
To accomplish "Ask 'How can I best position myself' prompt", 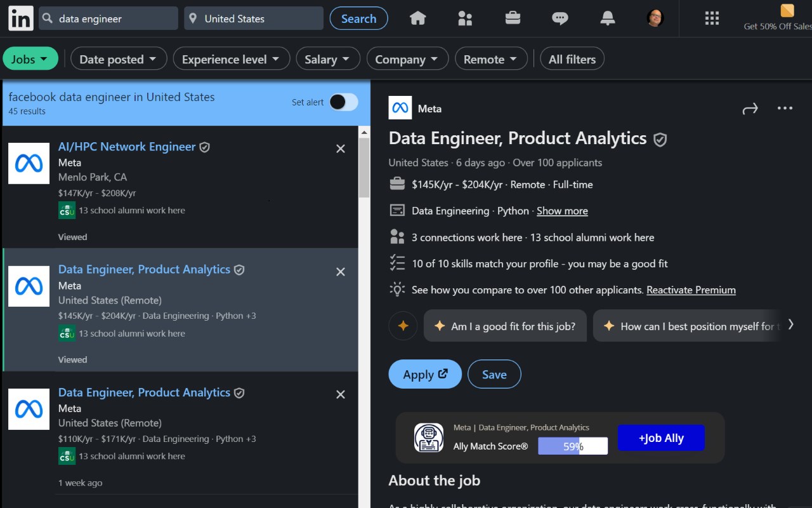I will tap(686, 326).
